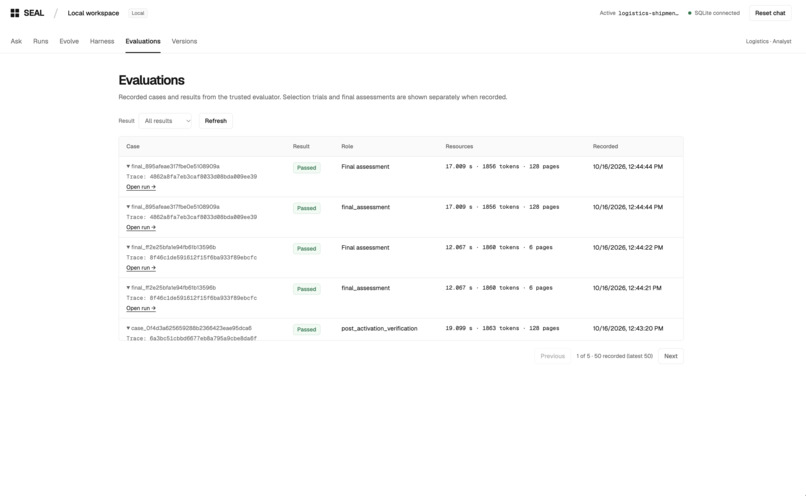806x496 pixels.
Task: Click the Reset chat button
Action: [x=770, y=13]
